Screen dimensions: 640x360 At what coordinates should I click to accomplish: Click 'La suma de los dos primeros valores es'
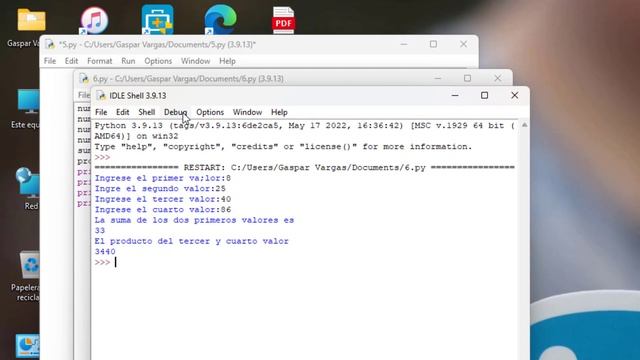pos(194,220)
